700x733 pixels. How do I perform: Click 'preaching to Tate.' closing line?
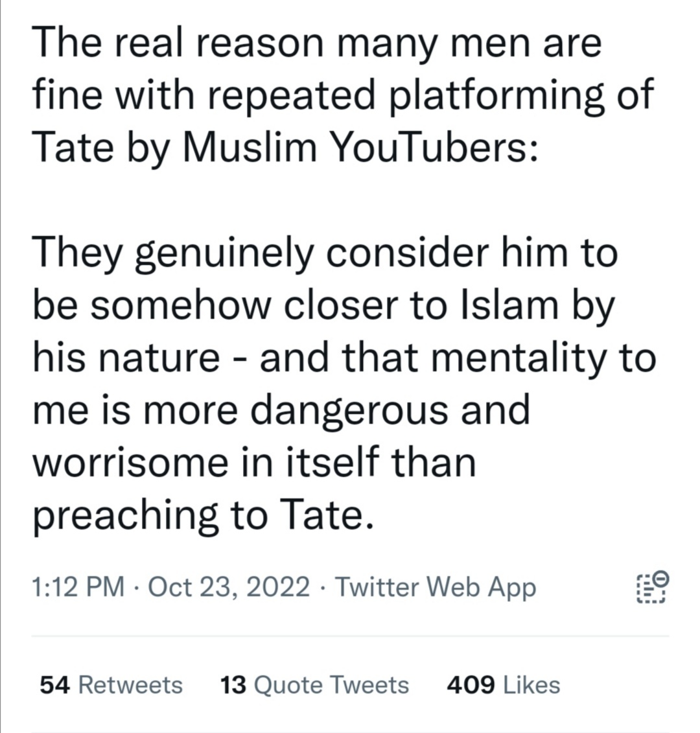tap(203, 515)
